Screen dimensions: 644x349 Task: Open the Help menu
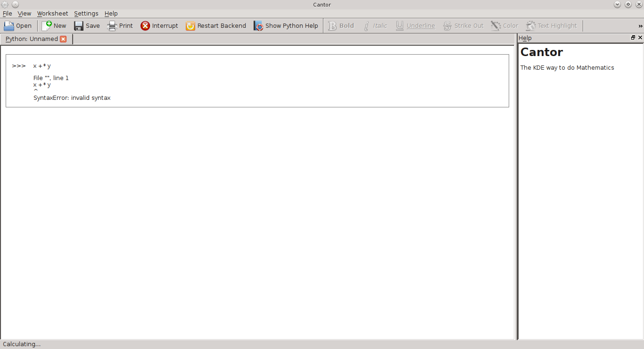111,14
